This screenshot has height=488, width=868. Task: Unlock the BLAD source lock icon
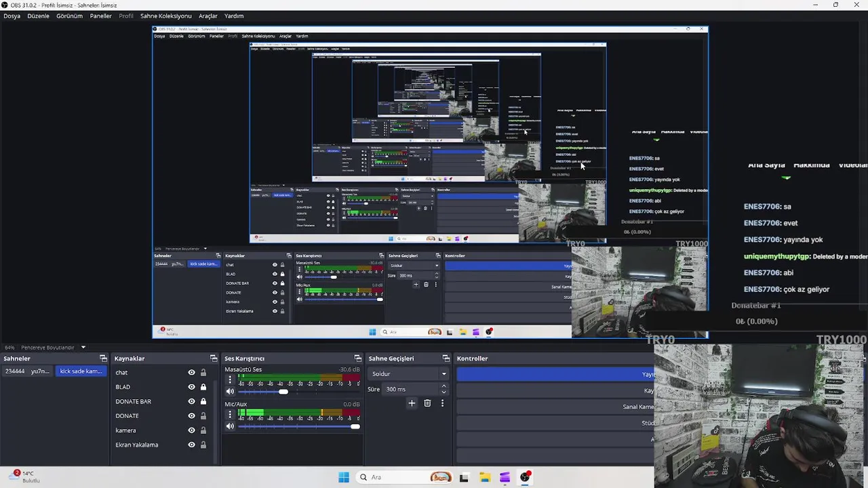(203, 387)
